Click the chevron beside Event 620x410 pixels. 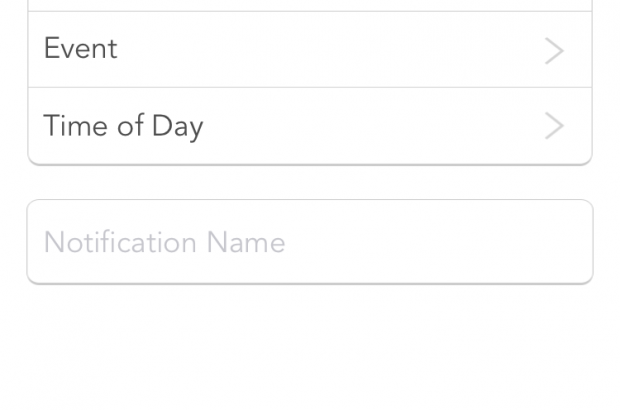coord(554,50)
